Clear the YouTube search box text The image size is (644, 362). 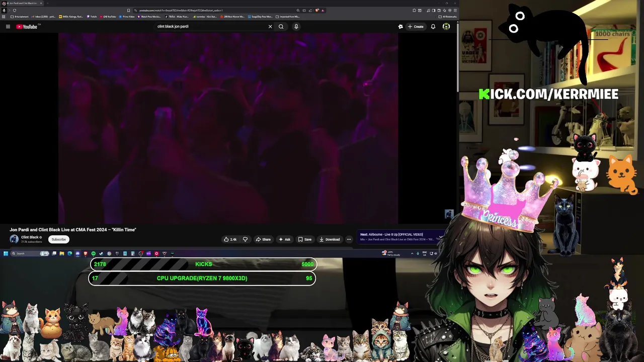coord(270,27)
